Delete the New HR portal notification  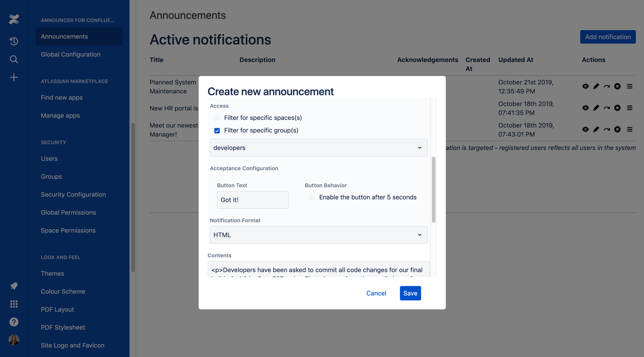(x=617, y=108)
